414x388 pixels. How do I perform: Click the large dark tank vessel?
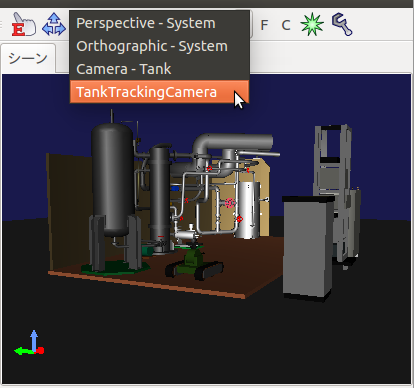coord(112,180)
